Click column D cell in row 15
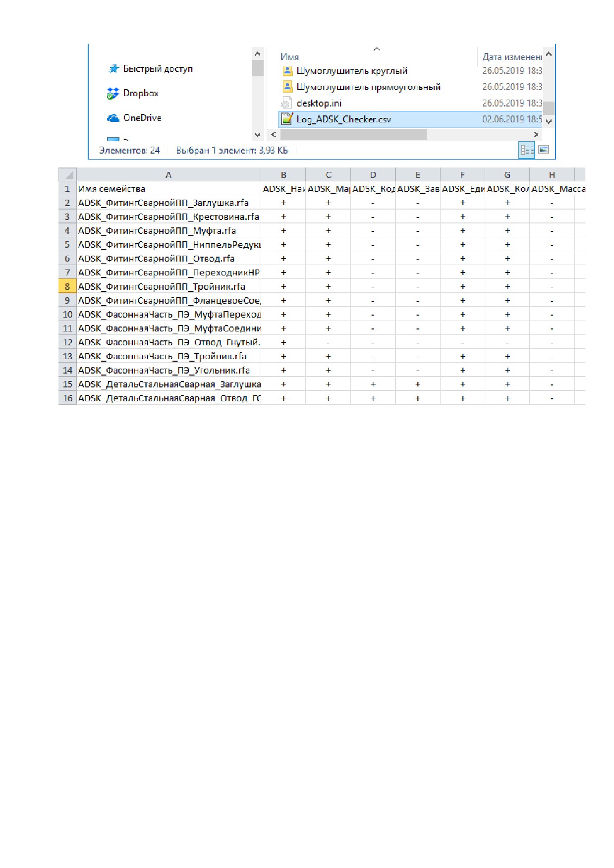614x868 pixels. pyautogui.click(x=373, y=384)
